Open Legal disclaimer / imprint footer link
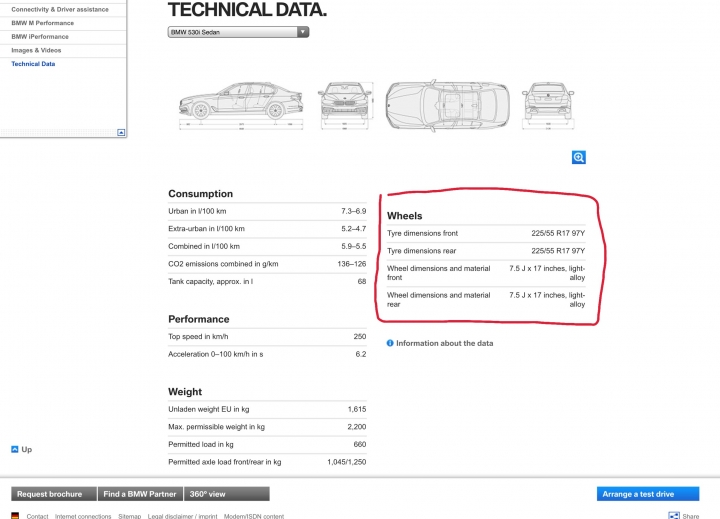 [182, 516]
